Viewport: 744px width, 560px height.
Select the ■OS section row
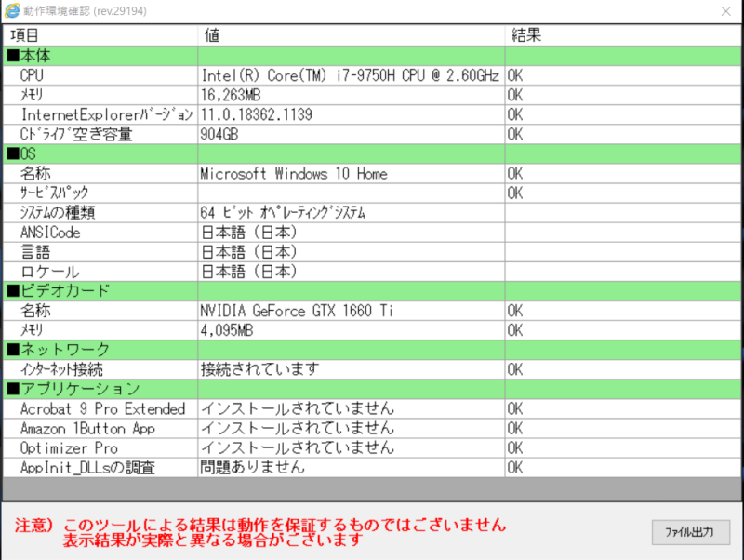pyautogui.click(x=371, y=153)
